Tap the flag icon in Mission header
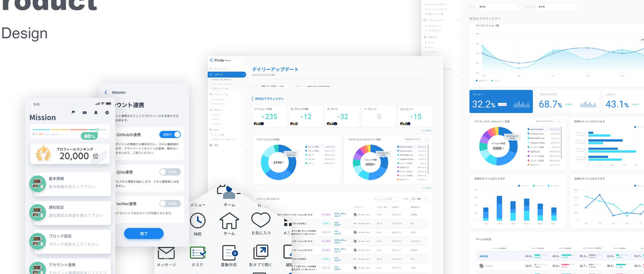The image size is (644, 274). (x=74, y=112)
